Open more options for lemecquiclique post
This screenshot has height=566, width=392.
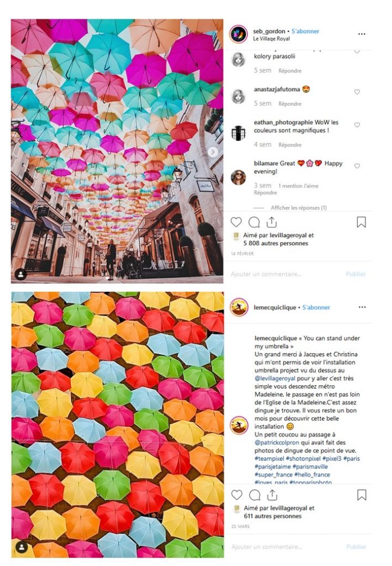(x=362, y=307)
